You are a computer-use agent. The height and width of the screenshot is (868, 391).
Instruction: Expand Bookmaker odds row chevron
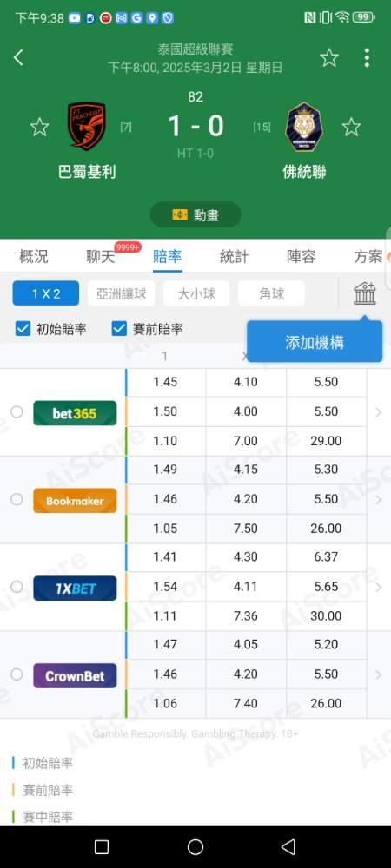point(379,499)
